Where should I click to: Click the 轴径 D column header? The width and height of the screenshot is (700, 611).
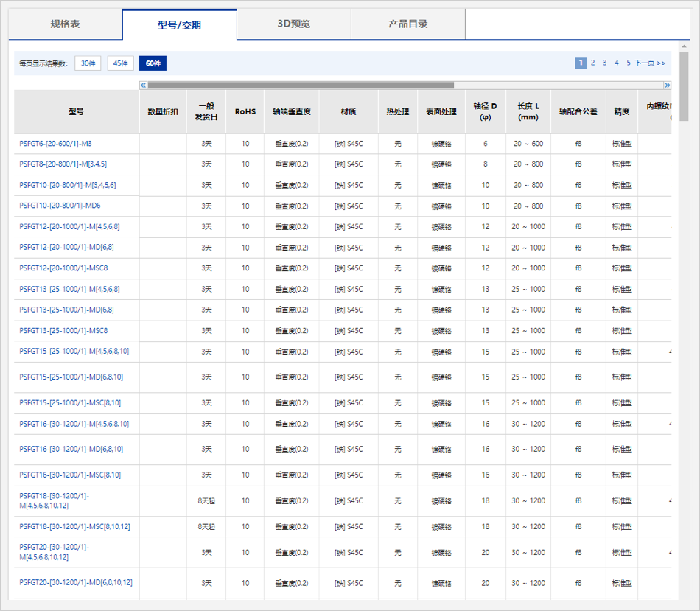tap(485, 111)
